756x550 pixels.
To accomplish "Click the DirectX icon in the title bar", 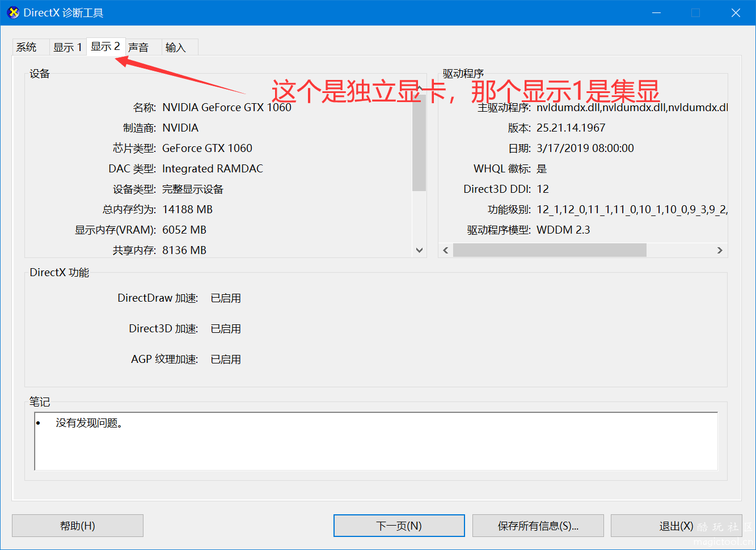I will pyautogui.click(x=12, y=12).
